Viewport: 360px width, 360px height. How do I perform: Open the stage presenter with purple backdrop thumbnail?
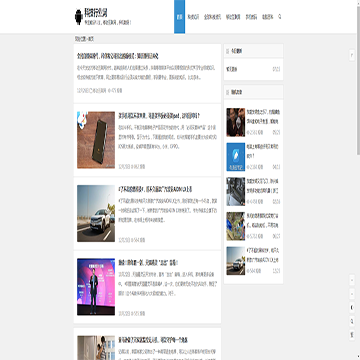(96, 287)
